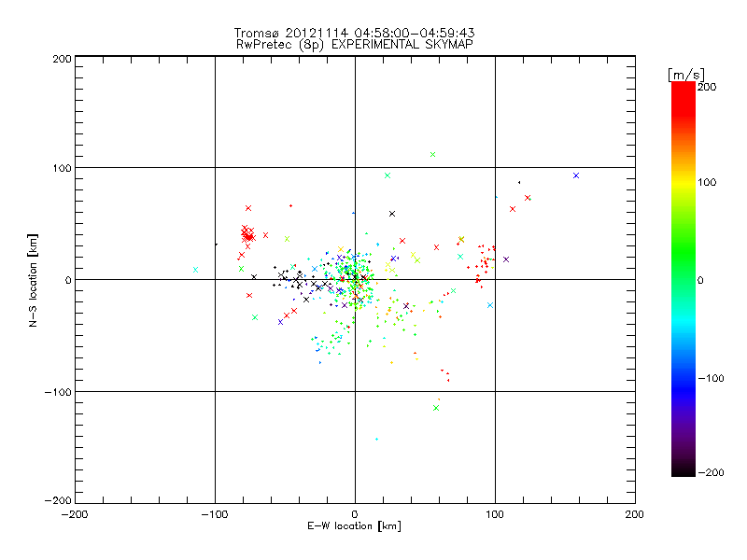
Task: Click the colorbar label '-100'
Action: tap(711, 379)
